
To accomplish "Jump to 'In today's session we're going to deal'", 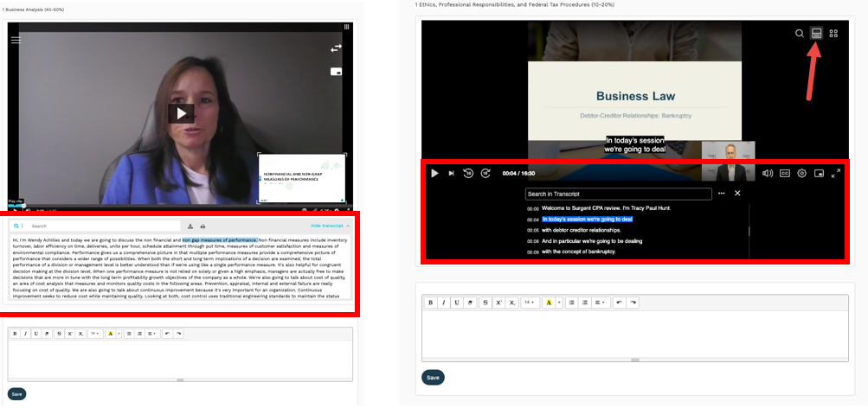I will coord(588,220).
